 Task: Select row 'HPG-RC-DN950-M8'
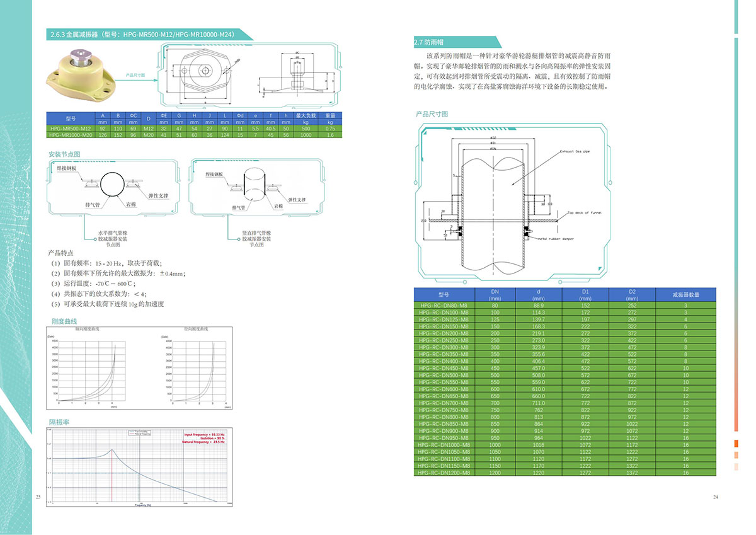(x=565, y=437)
